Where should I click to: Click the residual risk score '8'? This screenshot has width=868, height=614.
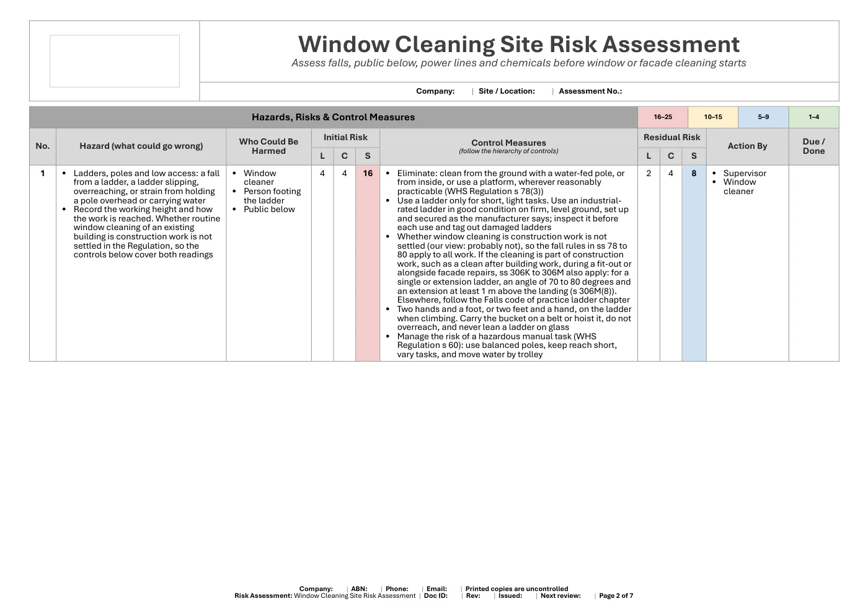pyautogui.click(x=694, y=174)
